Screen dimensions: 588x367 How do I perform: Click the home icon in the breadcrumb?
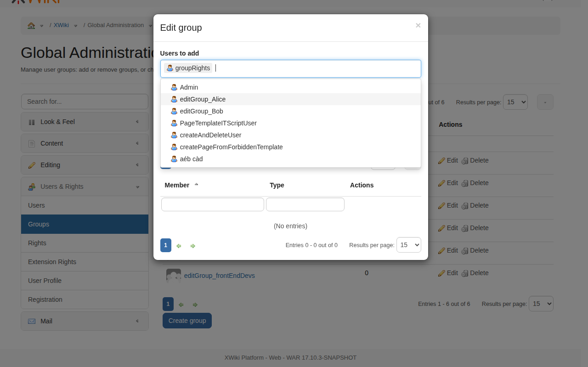[31, 26]
